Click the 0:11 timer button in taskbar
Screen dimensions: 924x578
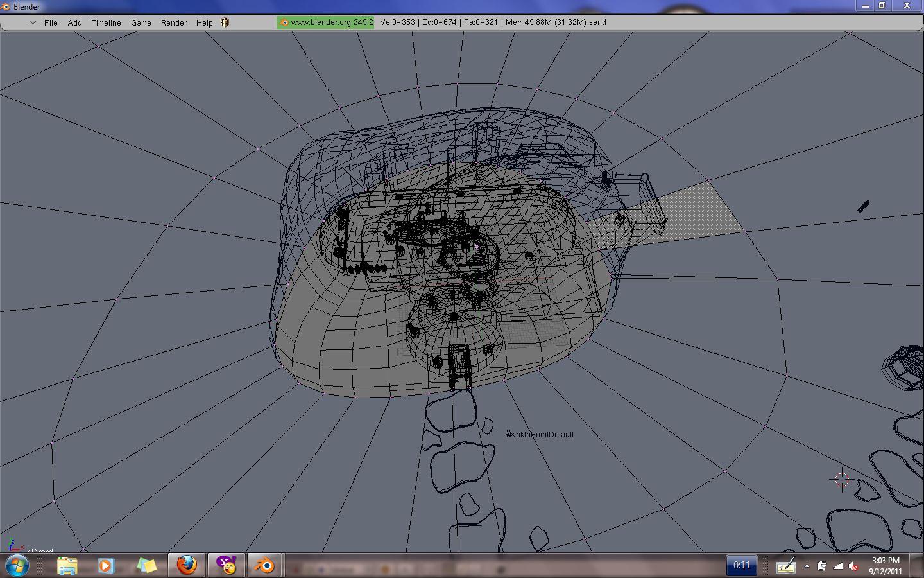[742, 565]
